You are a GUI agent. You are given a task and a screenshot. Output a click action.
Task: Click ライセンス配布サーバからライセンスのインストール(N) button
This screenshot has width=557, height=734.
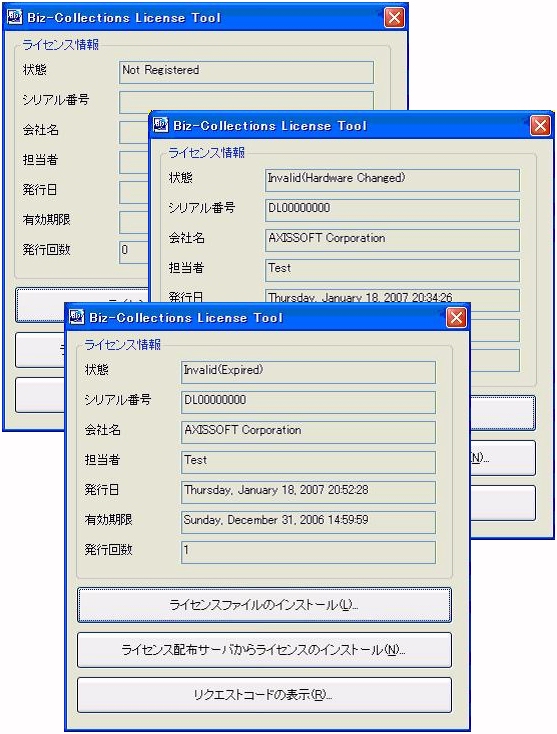(x=264, y=650)
